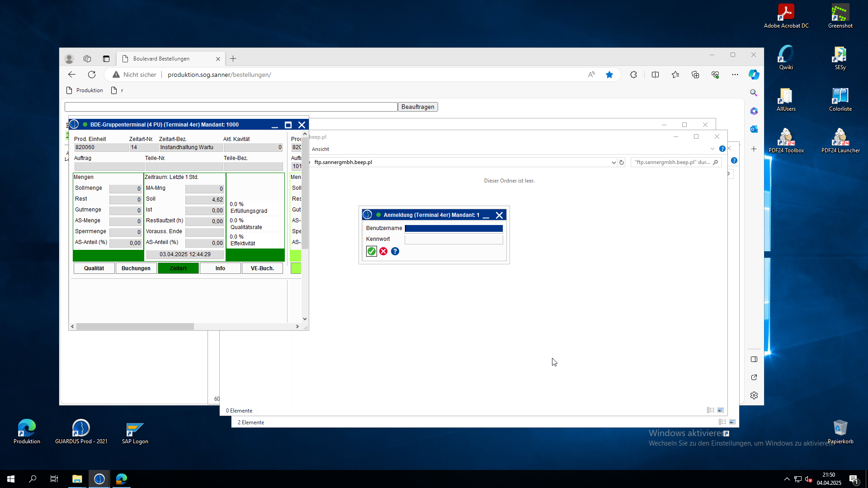Image resolution: width=868 pixels, height=488 pixels.
Task: Click the Edge favorites star icon
Action: (x=609, y=75)
